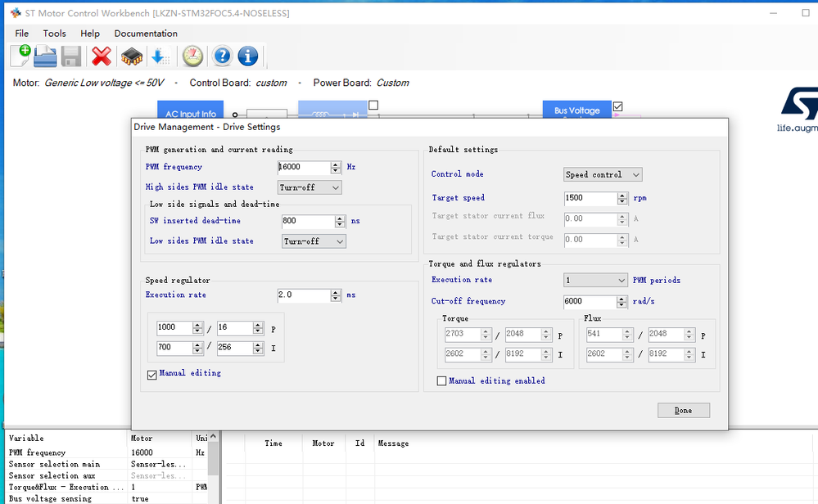
Task: Open the Tools menu
Action: tap(54, 34)
